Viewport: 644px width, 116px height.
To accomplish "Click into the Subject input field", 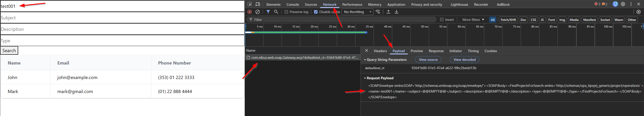I will coord(122,18).
